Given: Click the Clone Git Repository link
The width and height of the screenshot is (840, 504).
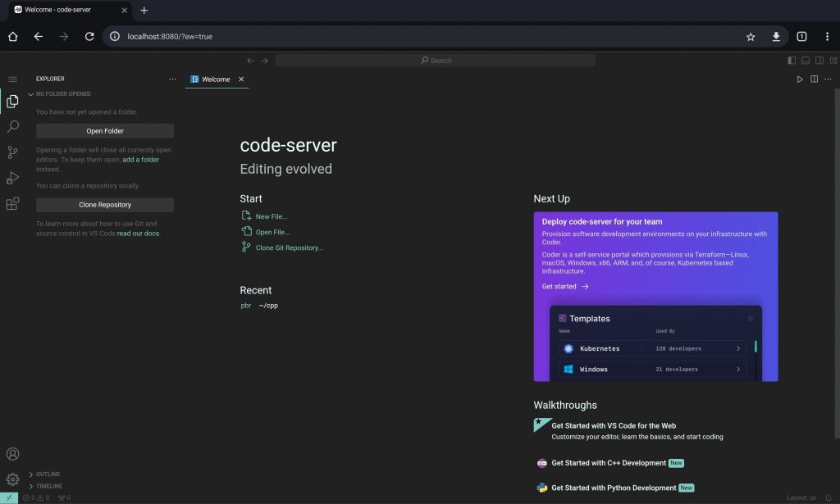Looking at the screenshot, I should coord(289,247).
